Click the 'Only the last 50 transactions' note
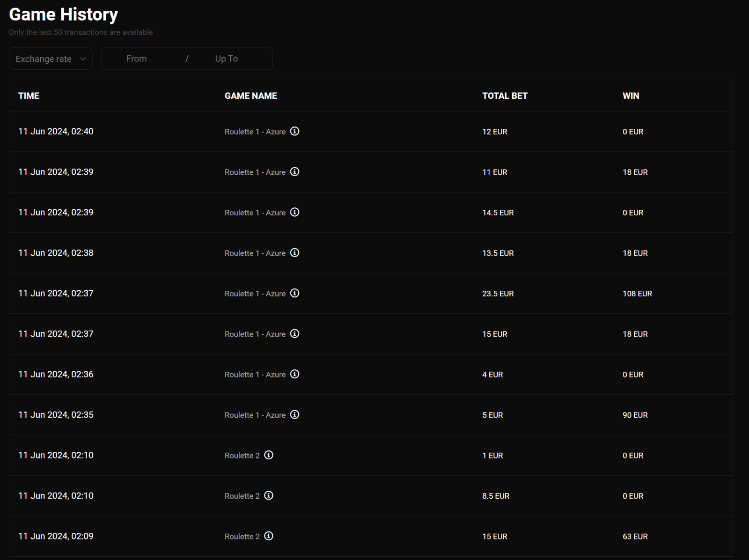This screenshot has height=560, width=749. pos(81,32)
